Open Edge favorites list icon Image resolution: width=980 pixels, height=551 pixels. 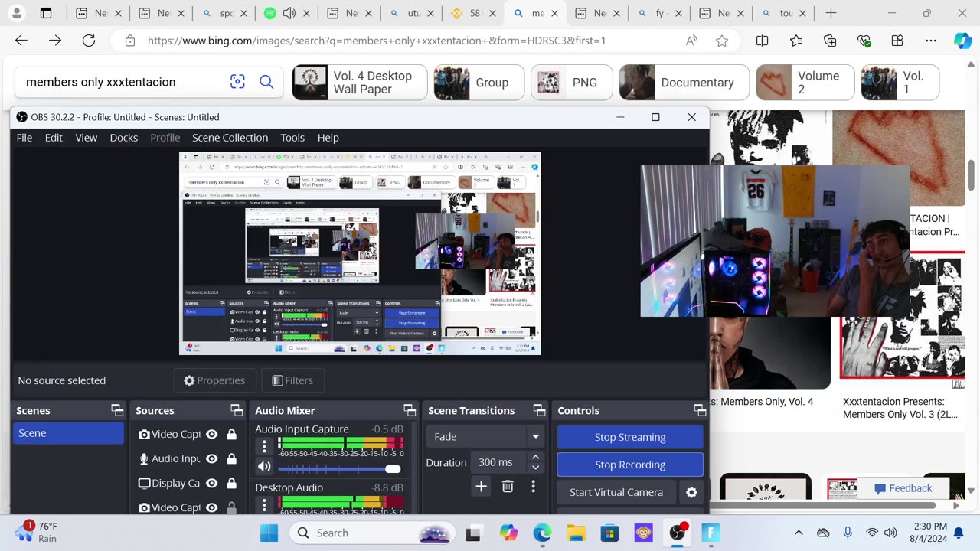796,41
